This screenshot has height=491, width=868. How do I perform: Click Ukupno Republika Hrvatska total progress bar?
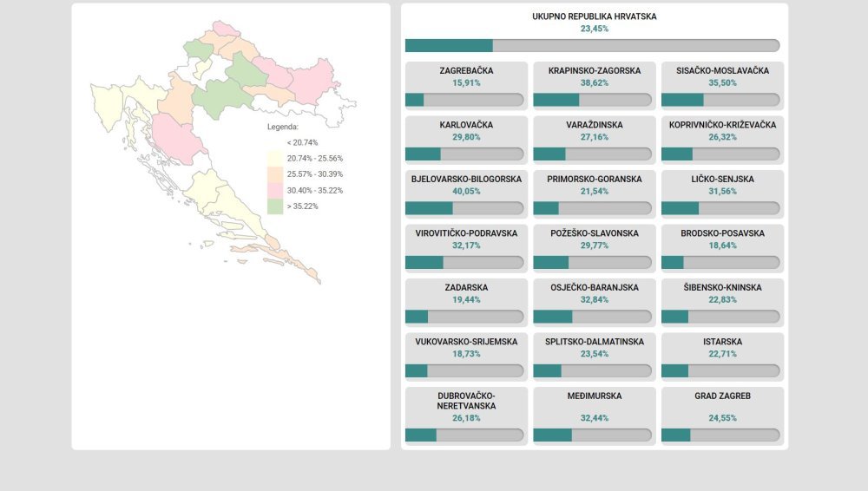(x=592, y=45)
